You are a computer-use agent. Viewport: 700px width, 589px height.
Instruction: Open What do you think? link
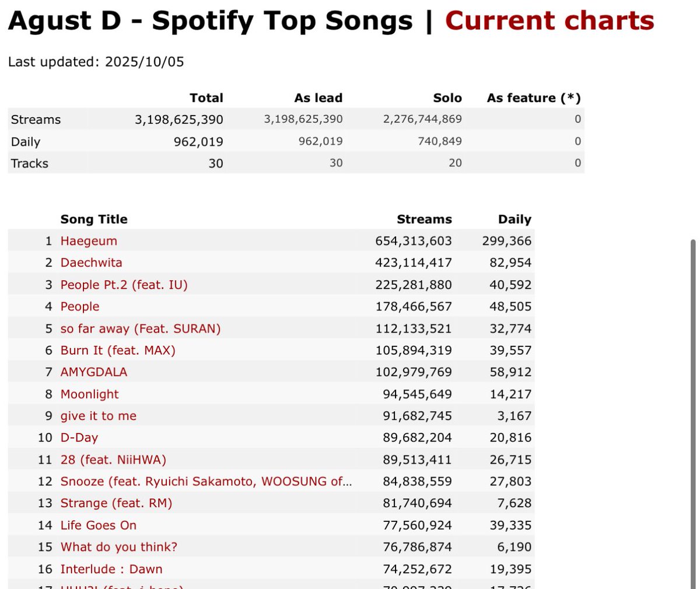119,547
